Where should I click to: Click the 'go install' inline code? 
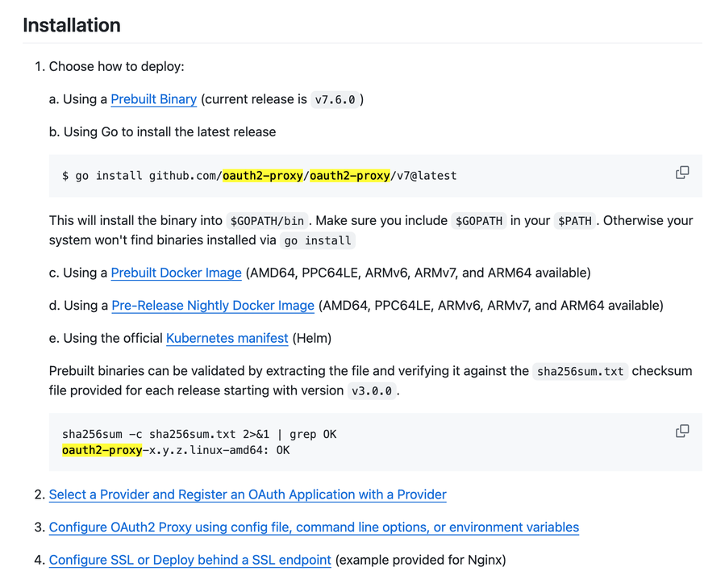coord(318,241)
